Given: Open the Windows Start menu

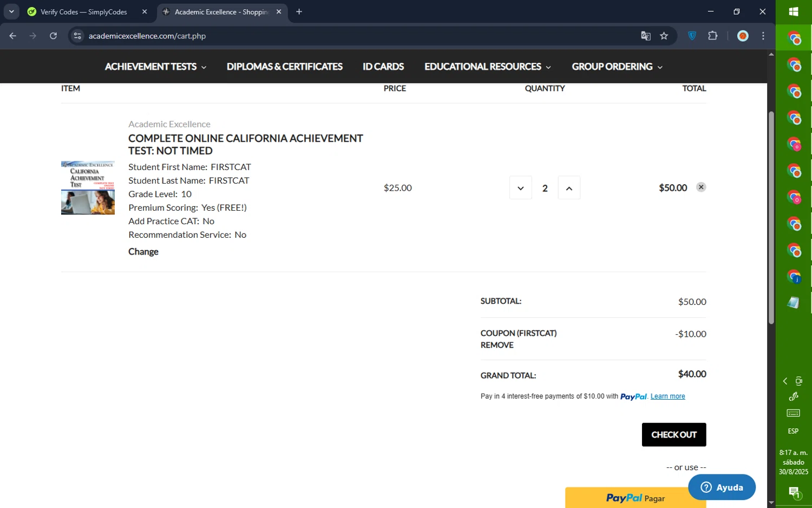Looking at the screenshot, I should [794, 11].
